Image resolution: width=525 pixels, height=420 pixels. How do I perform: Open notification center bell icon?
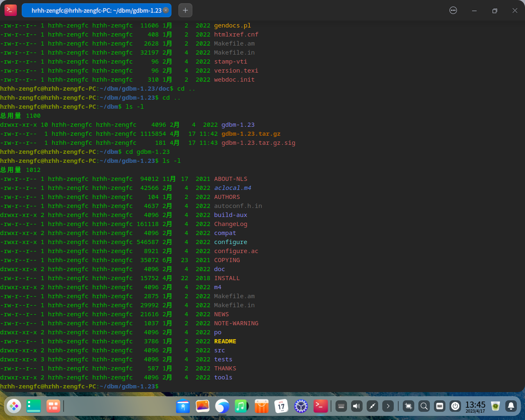click(x=511, y=406)
